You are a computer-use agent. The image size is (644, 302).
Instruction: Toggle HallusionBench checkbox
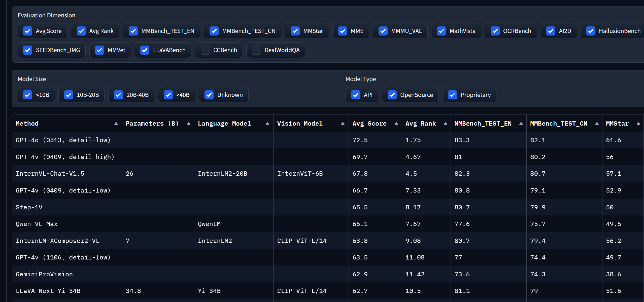591,31
